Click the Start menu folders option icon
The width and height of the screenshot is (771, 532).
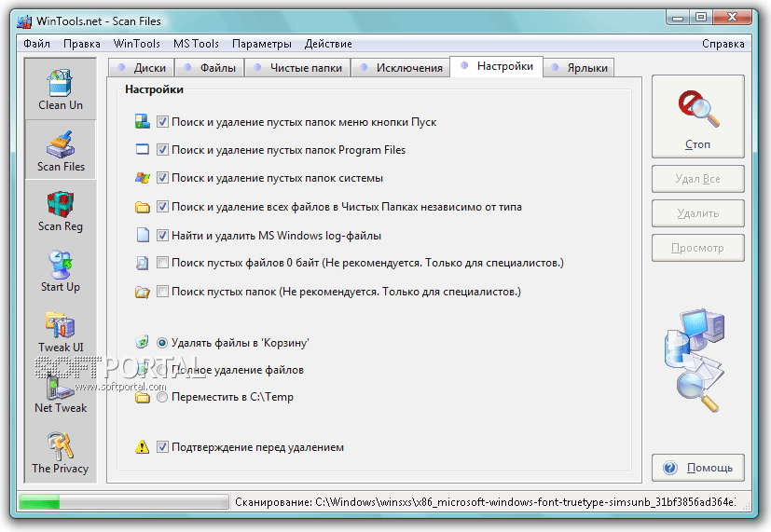click(x=142, y=121)
